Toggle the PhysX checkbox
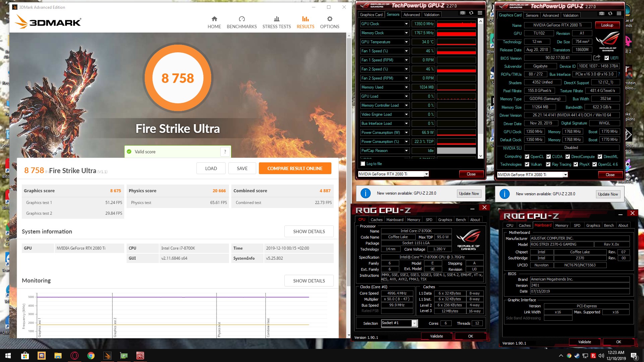The image size is (644, 362). point(576,164)
